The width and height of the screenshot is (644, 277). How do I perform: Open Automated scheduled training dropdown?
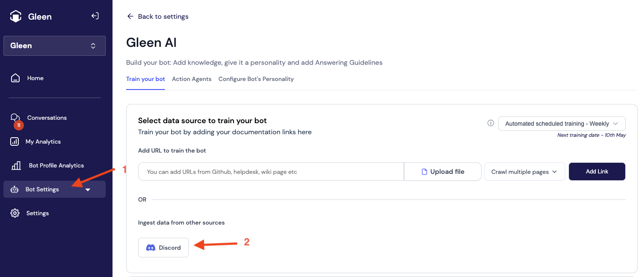pos(561,124)
